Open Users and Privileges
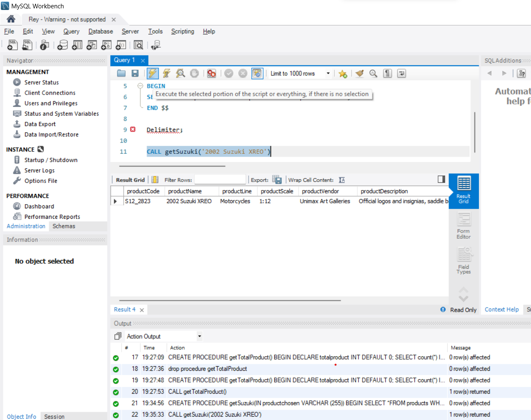This screenshot has height=420, width=531. pyautogui.click(x=51, y=103)
